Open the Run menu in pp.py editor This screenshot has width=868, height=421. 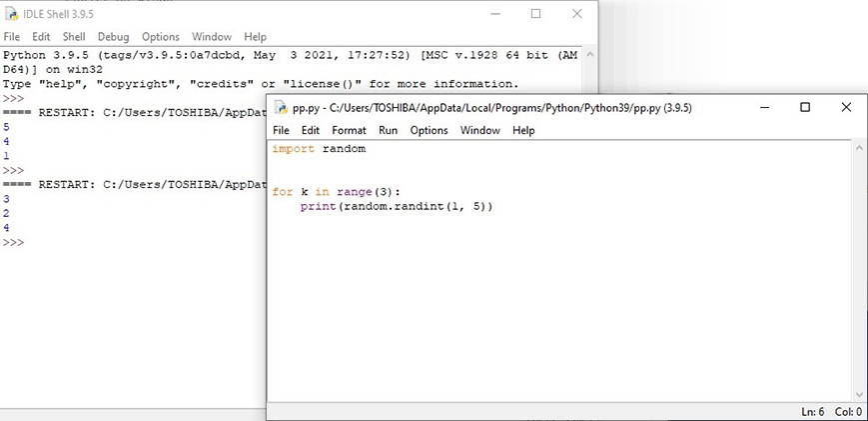[388, 130]
